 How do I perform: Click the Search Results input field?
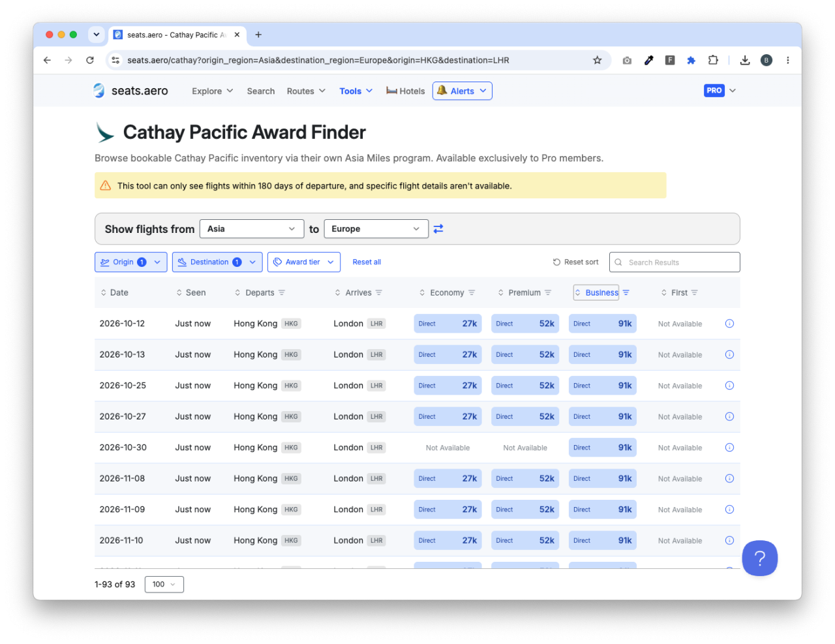(675, 262)
